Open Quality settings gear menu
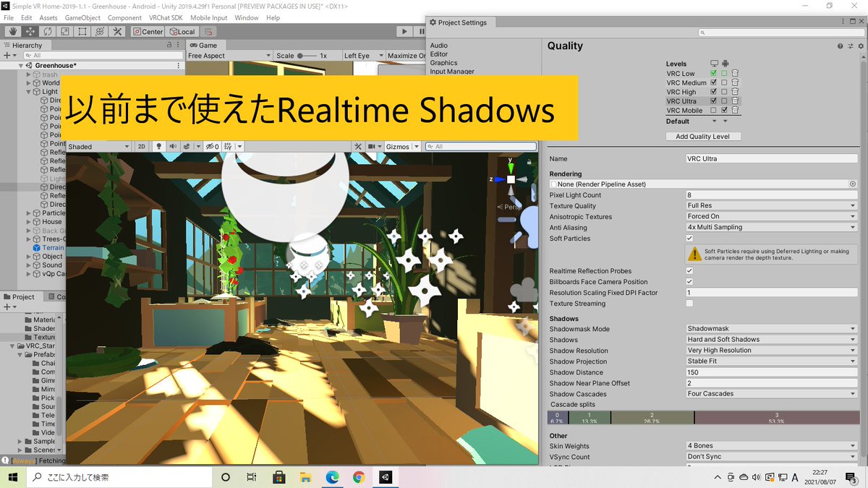 tap(859, 46)
